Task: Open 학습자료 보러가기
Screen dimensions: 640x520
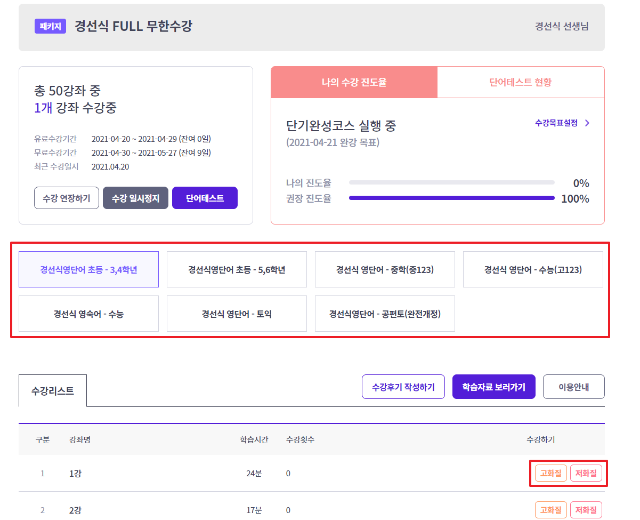Action: [494, 387]
